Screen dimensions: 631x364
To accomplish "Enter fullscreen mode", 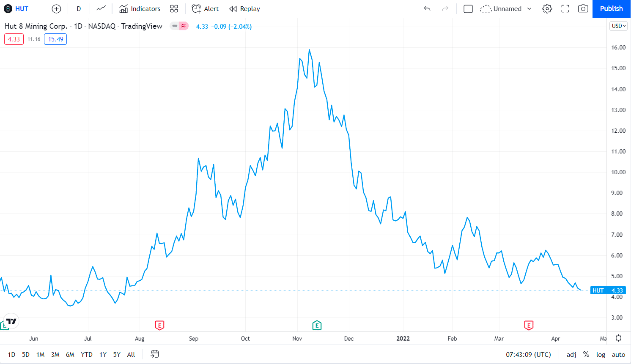I will click(565, 8).
